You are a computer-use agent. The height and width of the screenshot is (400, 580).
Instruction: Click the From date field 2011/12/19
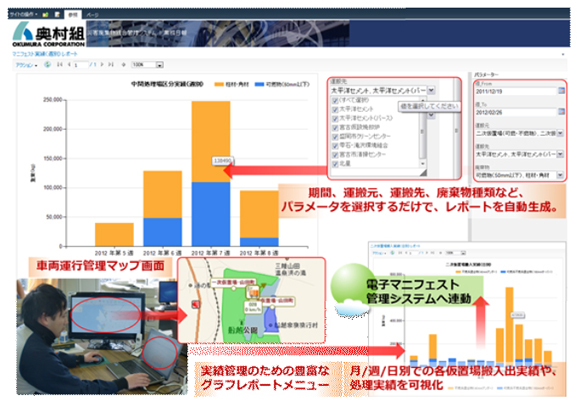[516, 91]
